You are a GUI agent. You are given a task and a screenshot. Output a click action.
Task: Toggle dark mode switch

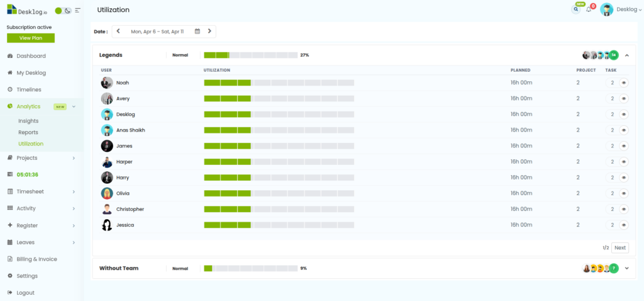[63, 11]
